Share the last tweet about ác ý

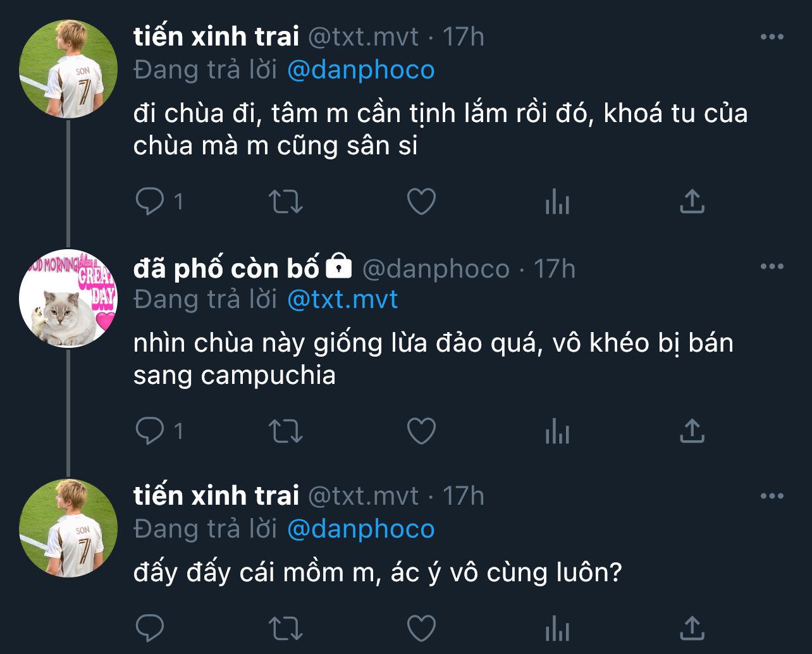692,628
